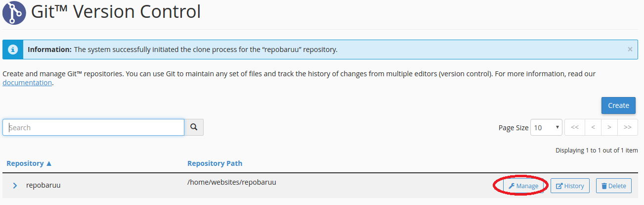The height and width of the screenshot is (205, 644).
Task: Click the blue information circle icon
Action: coord(13,50)
